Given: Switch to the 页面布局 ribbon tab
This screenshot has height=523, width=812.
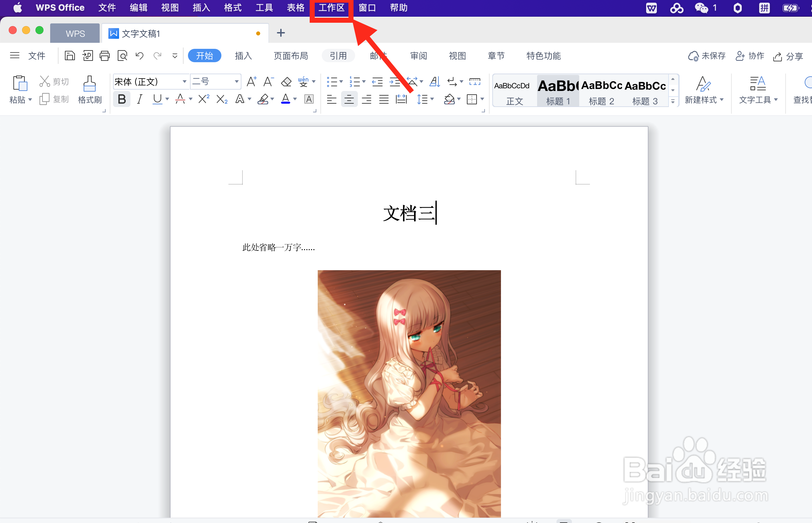Looking at the screenshot, I should point(291,56).
